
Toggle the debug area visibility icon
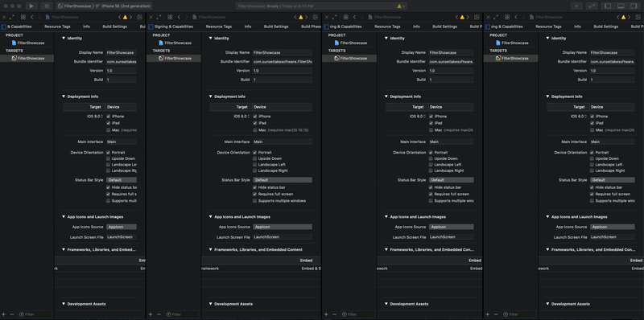(621, 6)
